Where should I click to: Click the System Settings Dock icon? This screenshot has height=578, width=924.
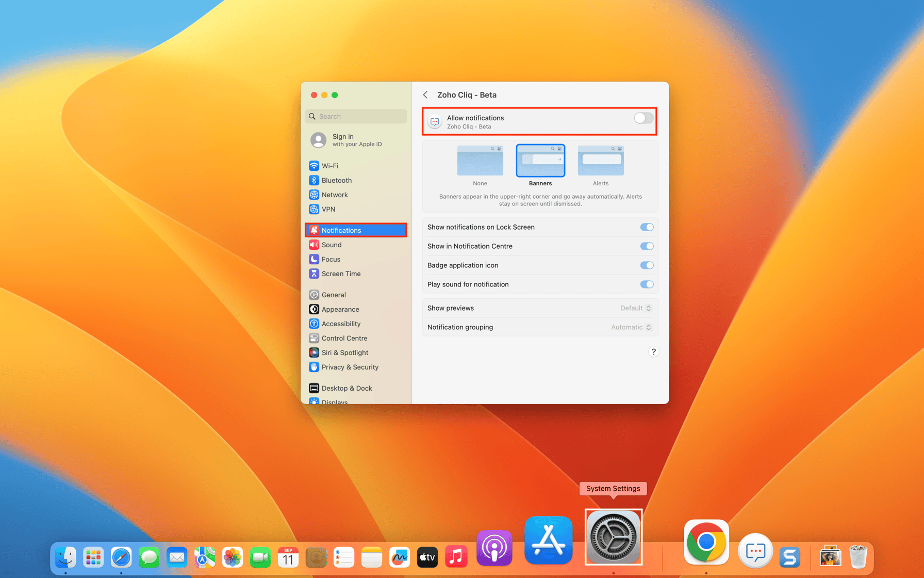[x=614, y=537]
